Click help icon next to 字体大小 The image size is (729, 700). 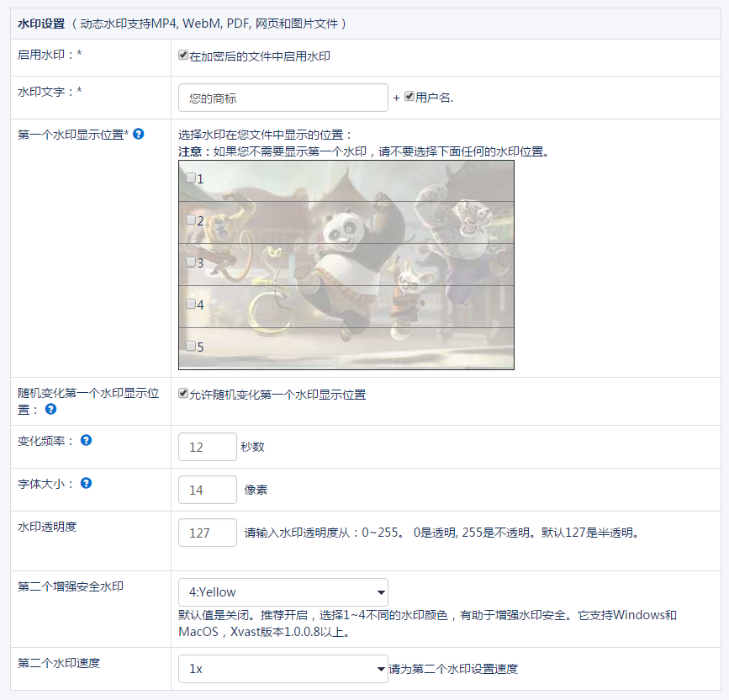[x=86, y=483]
